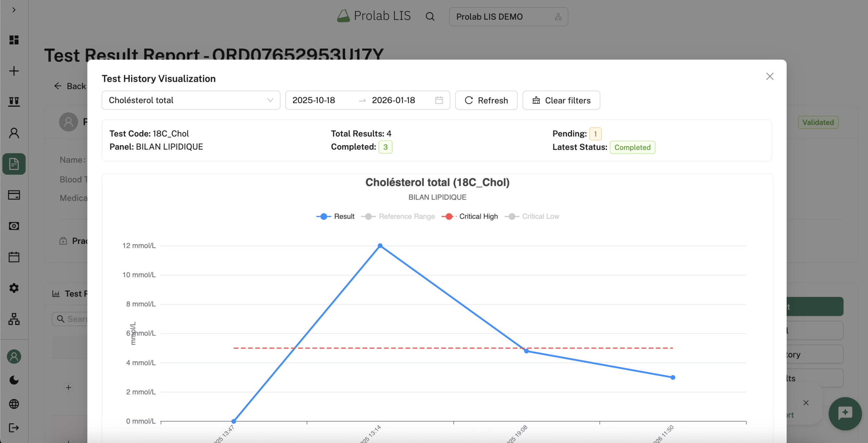
Task: Log out using the exit icon
Action: 14,427
